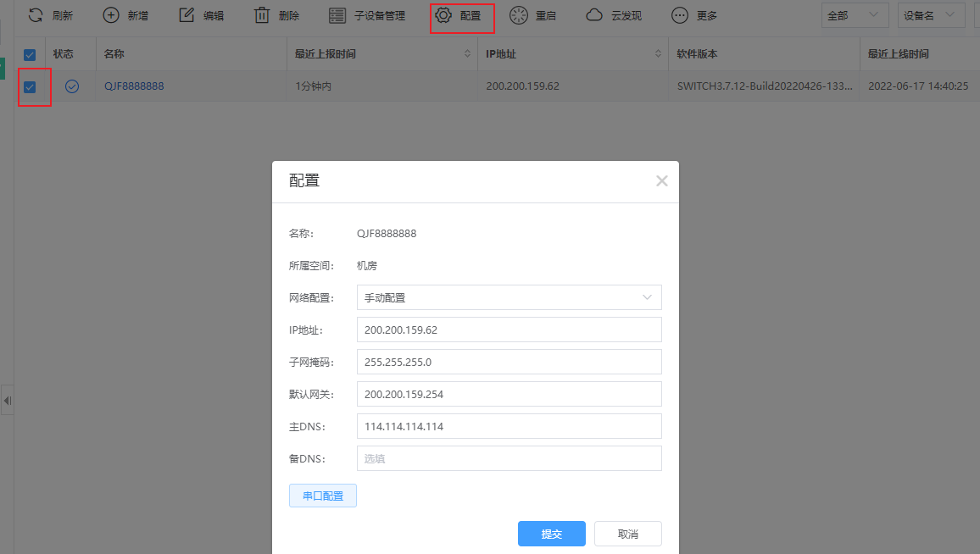Screen dimensions: 980x554
Task: Open the QJF8888888 device link
Action: click(x=134, y=86)
